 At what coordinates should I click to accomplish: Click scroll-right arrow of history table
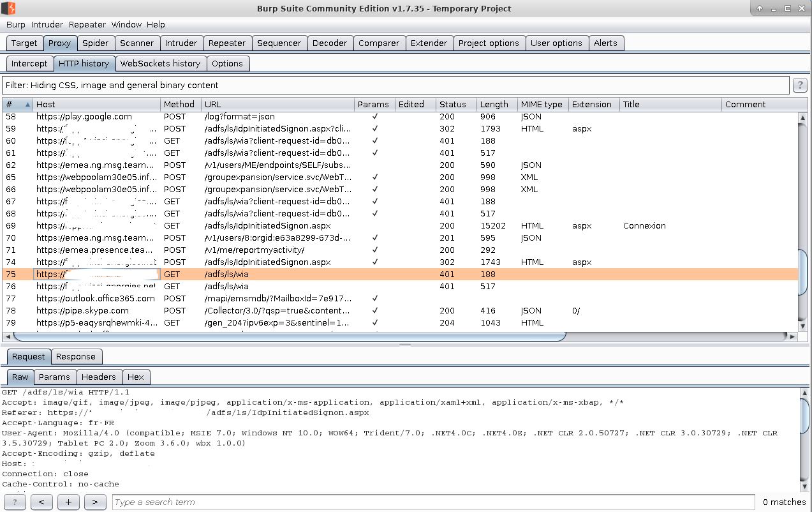793,336
